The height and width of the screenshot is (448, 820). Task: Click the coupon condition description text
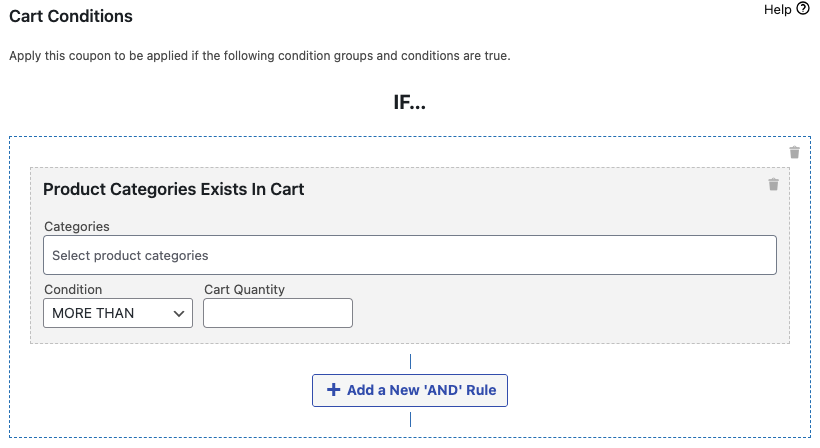point(260,56)
